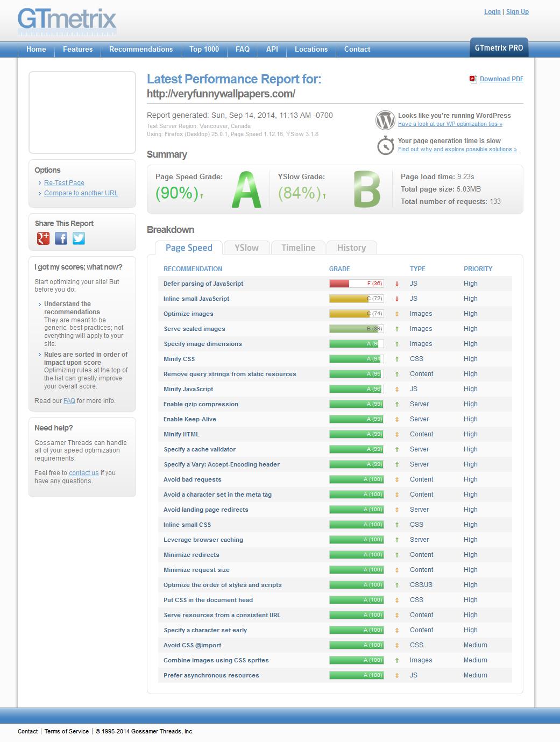Open the Timeline tab
560x742 pixels.
[x=298, y=248]
